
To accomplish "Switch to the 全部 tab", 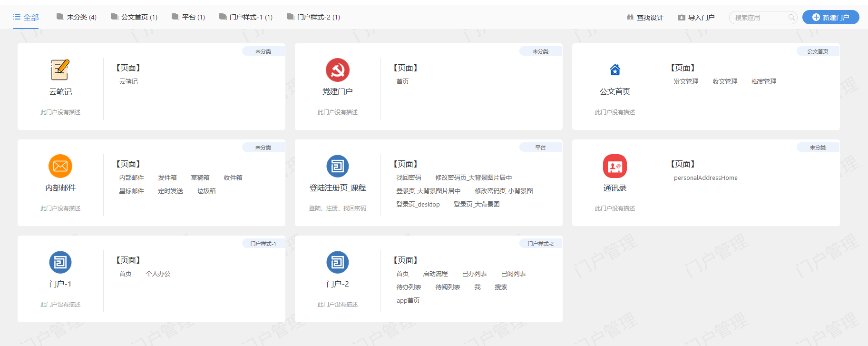I will tap(26, 17).
